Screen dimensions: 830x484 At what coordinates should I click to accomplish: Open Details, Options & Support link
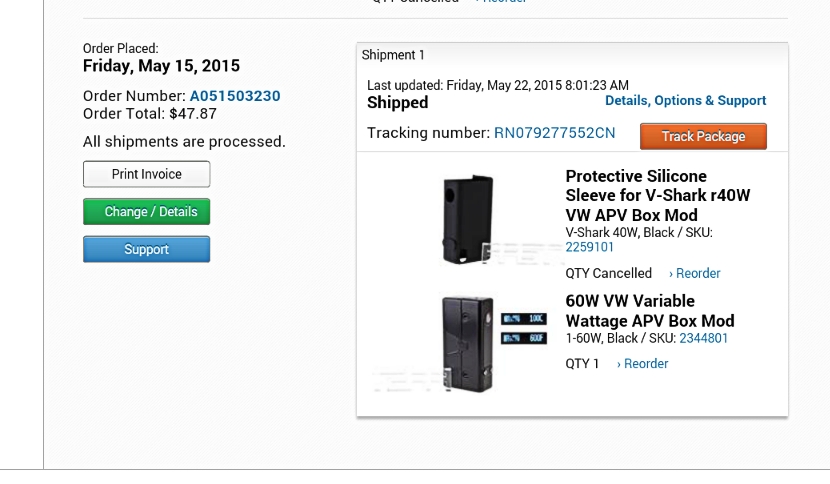[x=685, y=101]
